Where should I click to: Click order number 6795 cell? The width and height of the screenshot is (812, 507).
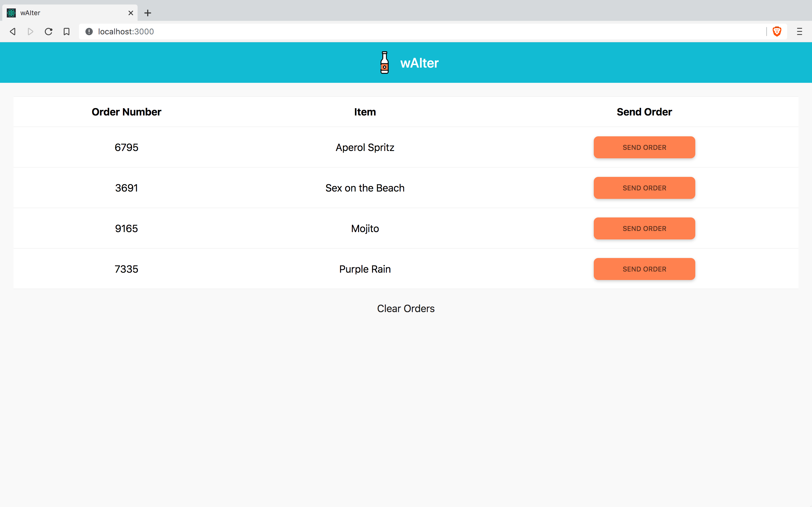coord(127,148)
